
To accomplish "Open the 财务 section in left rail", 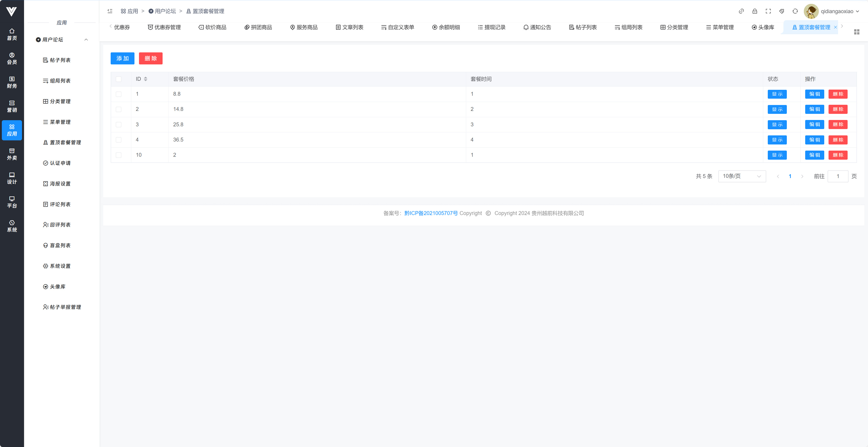I will pyautogui.click(x=12, y=82).
